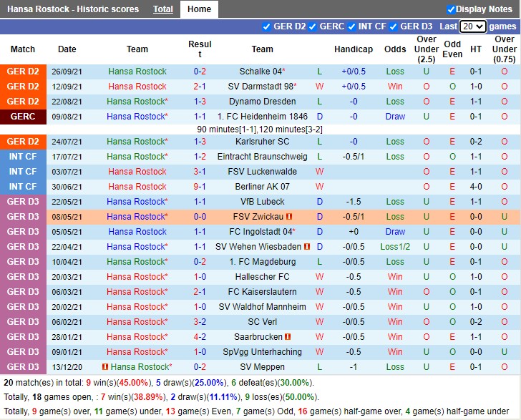Uncheck the Display Notes checkbox
This screenshot has width=521, height=420.
[451, 9]
